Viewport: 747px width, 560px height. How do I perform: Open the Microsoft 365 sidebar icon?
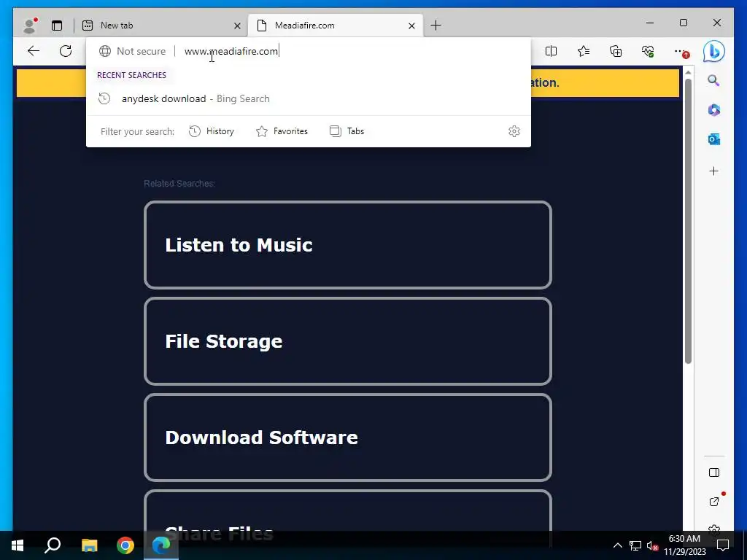[713, 110]
